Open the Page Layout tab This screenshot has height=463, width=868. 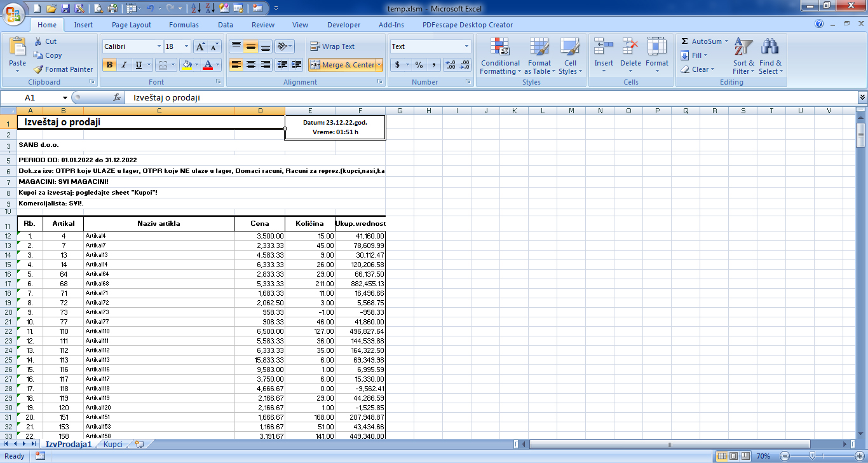[x=132, y=25]
